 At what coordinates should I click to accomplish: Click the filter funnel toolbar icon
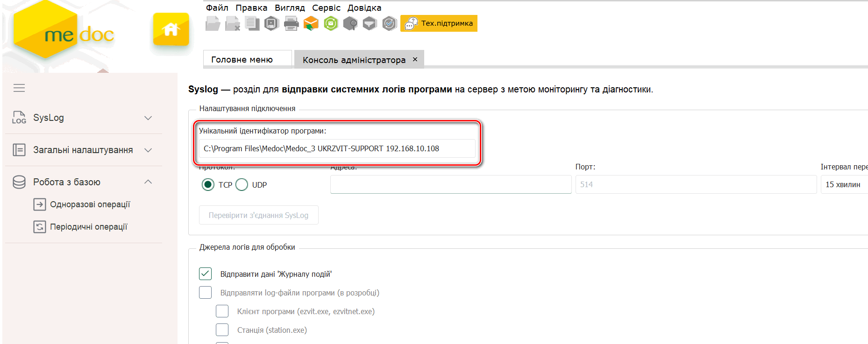tap(370, 23)
